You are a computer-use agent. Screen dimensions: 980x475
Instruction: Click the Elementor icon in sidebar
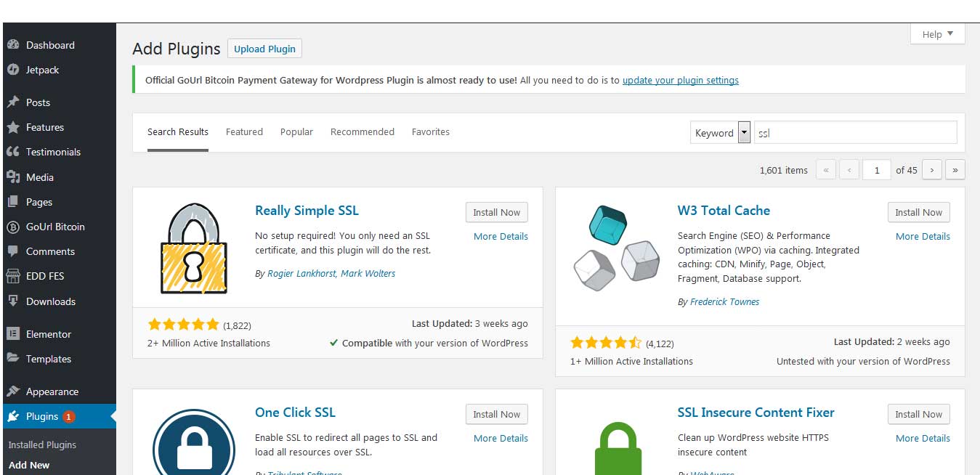pyautogui.click(x=13, y=334)
